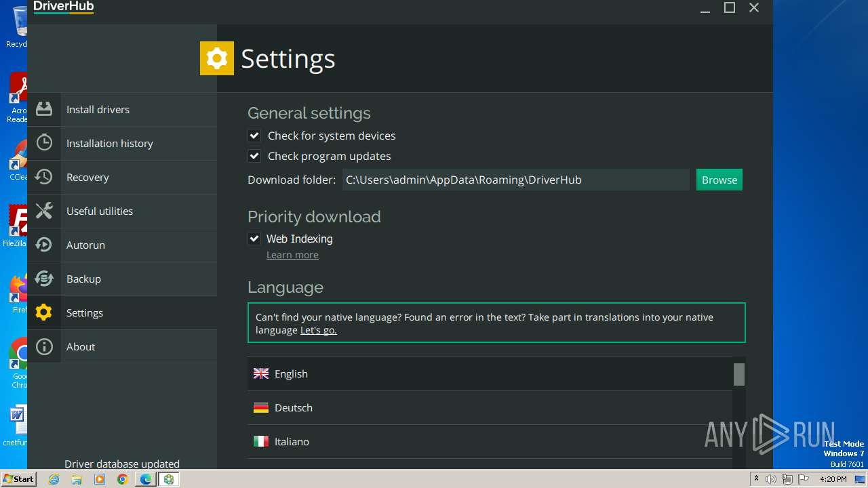Viewport: 868px width, 488px height.
Task: Open File Explorer folder in taskbar
Action: coord(77,479)
